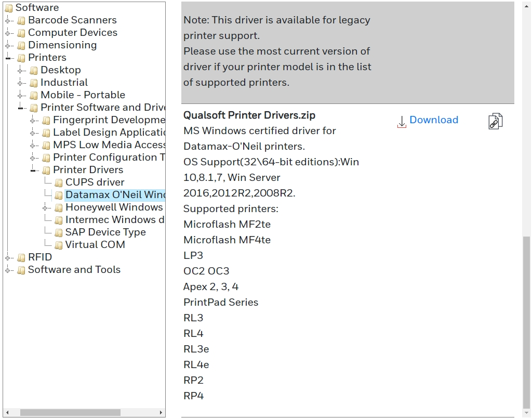Click the Printer Software and Drivers folder icon
This screenshot has width=532, height=418.
coord(34,108)
